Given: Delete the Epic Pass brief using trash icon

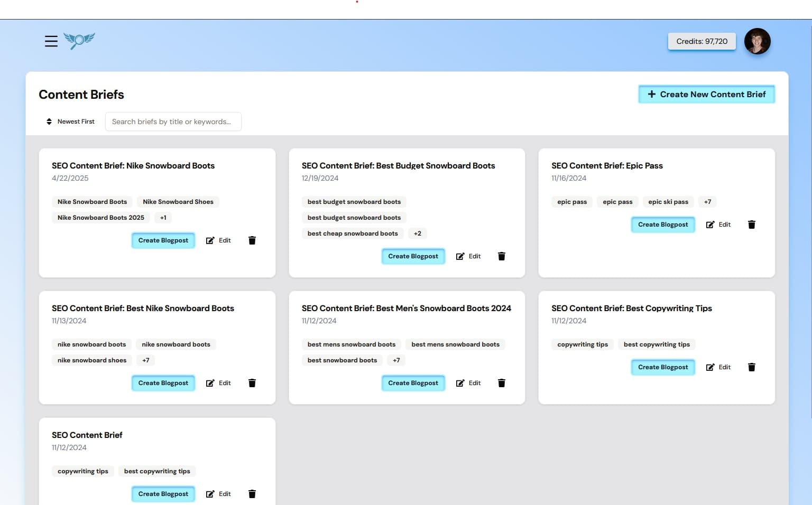Looking at the screenshot, I should click(751, 225).
